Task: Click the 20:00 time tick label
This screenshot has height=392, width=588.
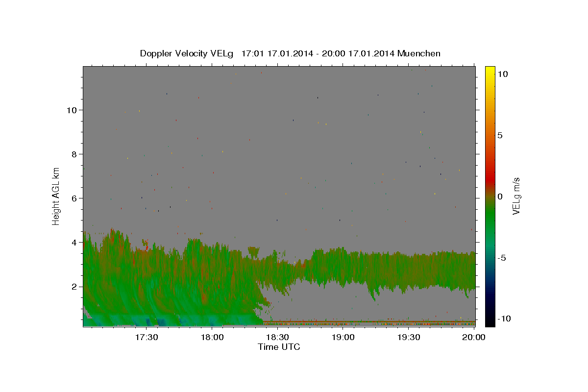Action: click(x=474, y=337)
